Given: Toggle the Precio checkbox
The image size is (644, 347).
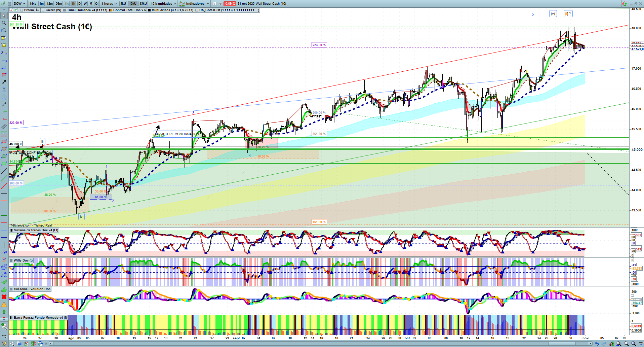Looking at the screenshot, I should (x=22, y=10).
